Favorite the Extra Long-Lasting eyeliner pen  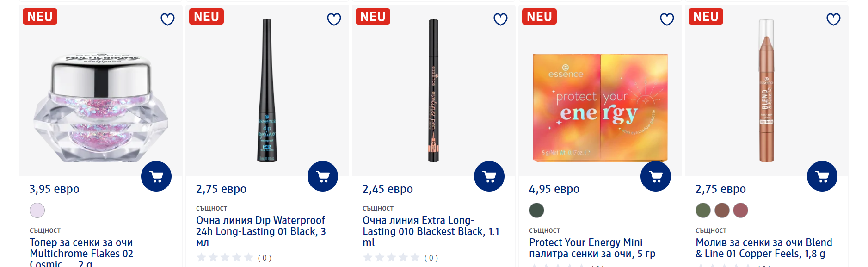pos(500,19)
